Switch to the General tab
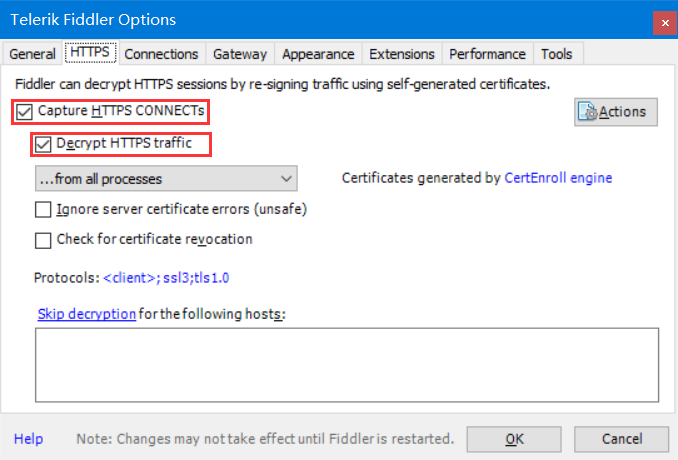The width and height of the screenshot is (678, 460). [x=32, y=54]
